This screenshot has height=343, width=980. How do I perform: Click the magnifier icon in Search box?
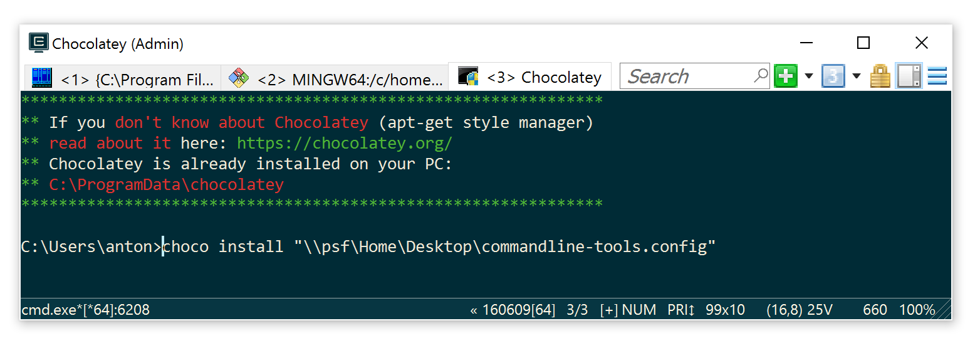coord(760,76)
